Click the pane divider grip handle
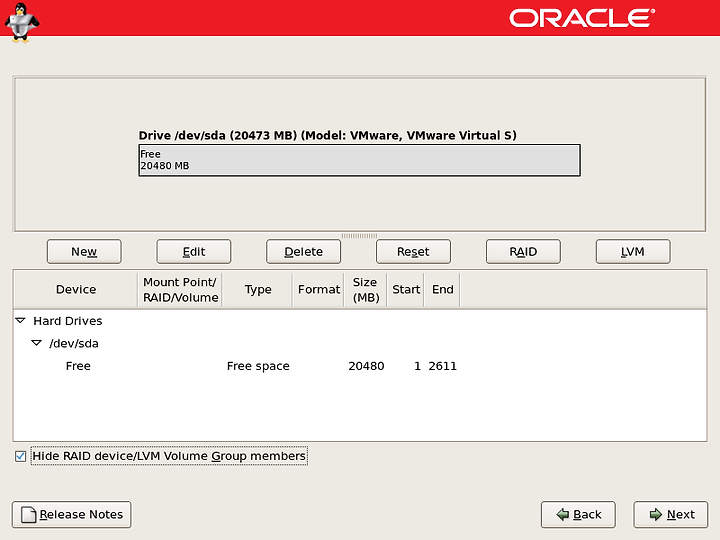This screenshot has height=540, width=720. (x=360, y=236)
